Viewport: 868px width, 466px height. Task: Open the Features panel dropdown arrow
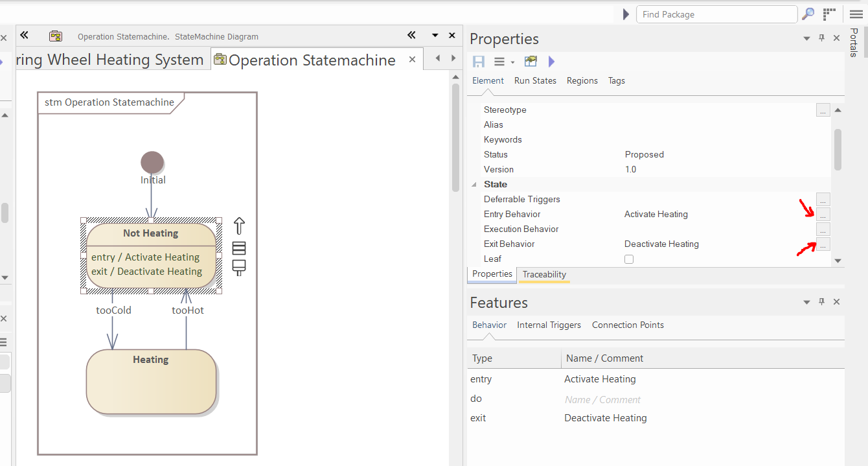[x=806, y=302]
